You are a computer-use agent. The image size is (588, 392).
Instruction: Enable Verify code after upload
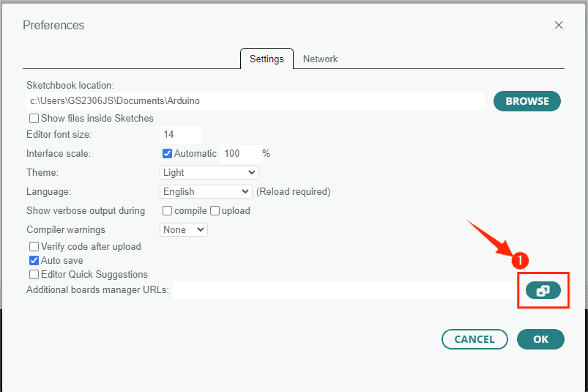tap(34, 247)
